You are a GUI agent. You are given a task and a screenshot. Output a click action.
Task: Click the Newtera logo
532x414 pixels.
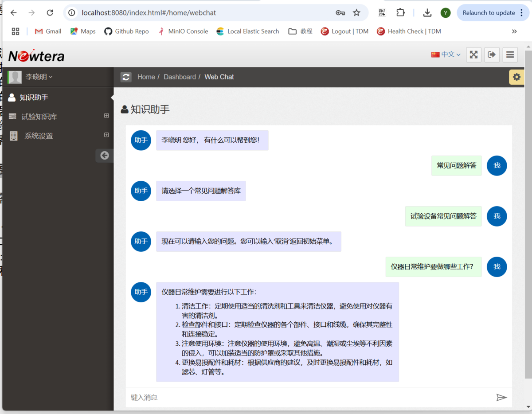click(x=36, y=56)
